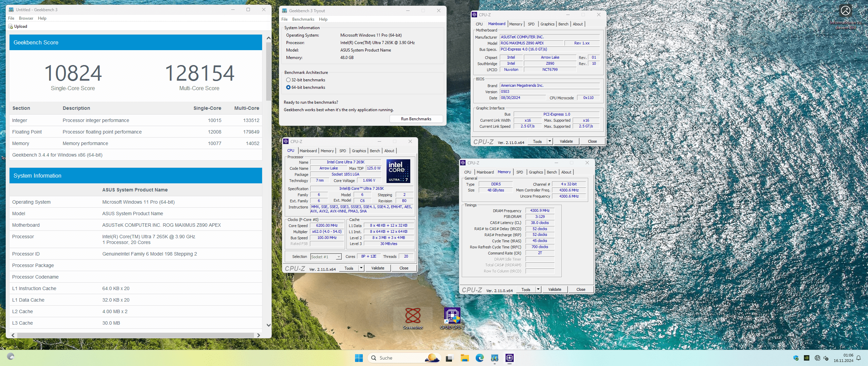Viewport: 868px width, 366px height.
Task: Click the CPU-Z title bar icon of Memory window
Action: [463, 163]
